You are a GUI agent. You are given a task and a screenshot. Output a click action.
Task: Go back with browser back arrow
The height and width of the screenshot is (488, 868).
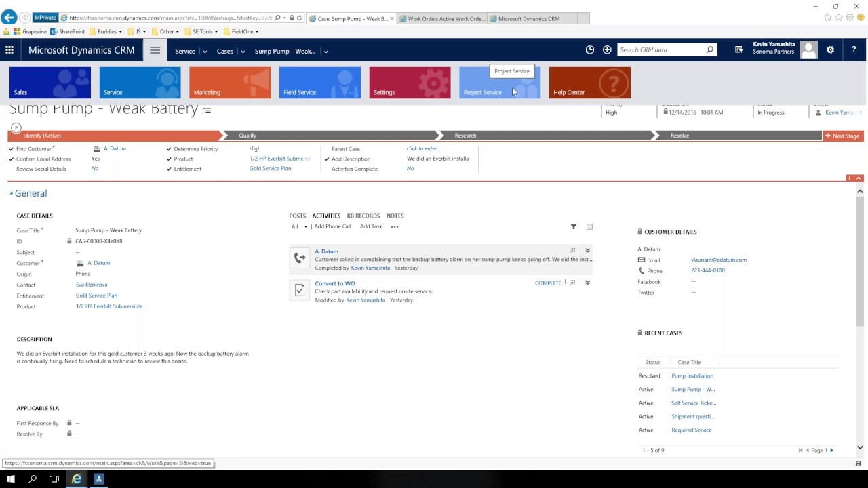click(9, 18)
